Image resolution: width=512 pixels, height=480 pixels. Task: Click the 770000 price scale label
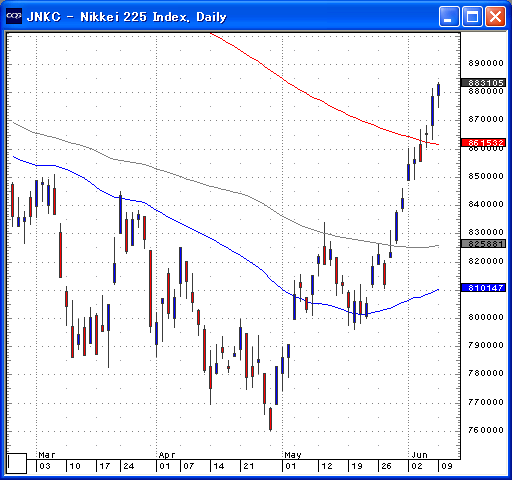tap(486, 402)
